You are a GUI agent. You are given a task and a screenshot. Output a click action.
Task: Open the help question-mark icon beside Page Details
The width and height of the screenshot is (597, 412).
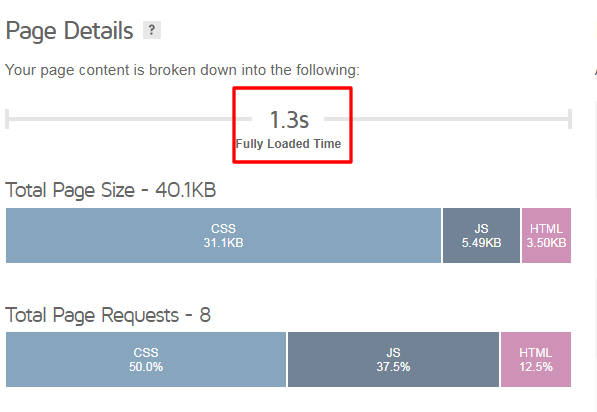click(x=152, y=30)
